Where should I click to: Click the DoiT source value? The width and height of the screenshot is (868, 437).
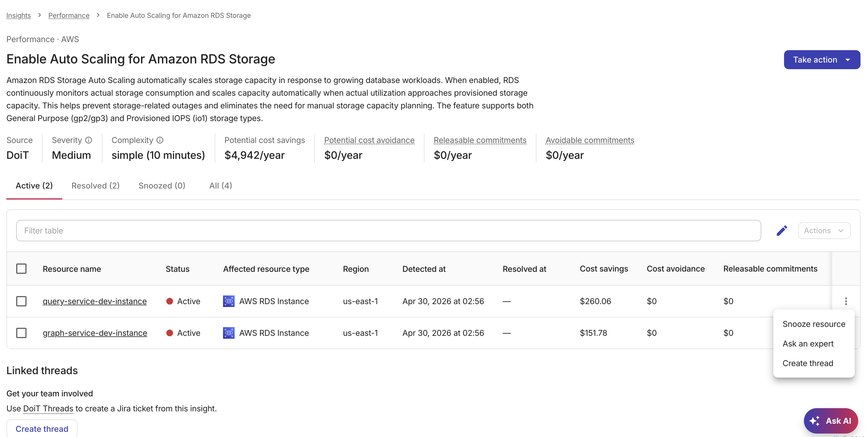[x=18, y=155]
